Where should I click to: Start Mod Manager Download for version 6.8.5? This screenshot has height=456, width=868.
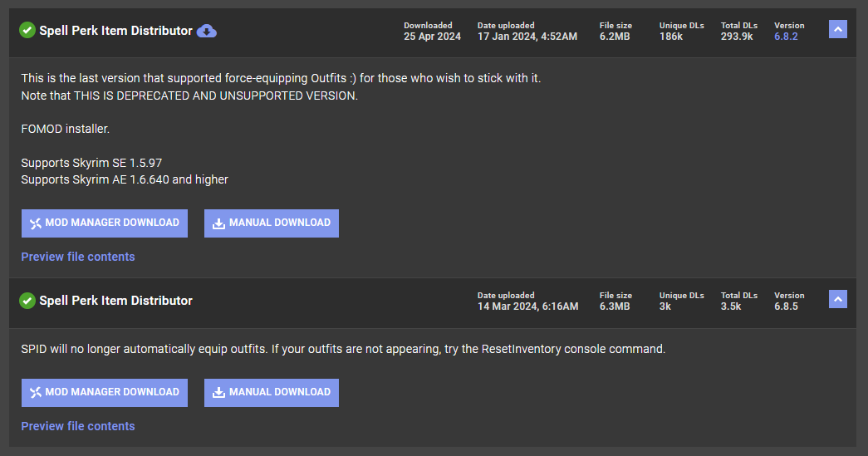pos(105,393)
